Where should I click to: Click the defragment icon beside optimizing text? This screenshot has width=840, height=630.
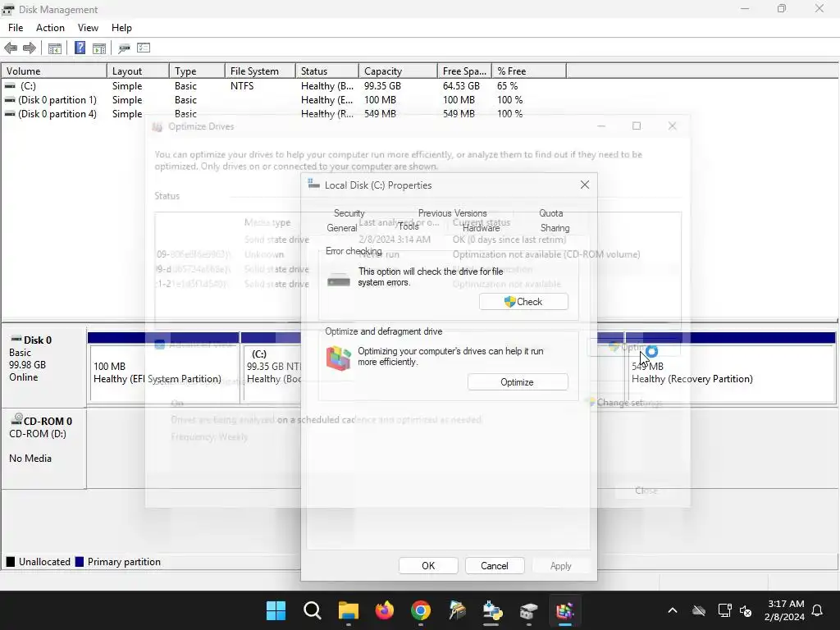pyautogui.click(x=339, y=358)
